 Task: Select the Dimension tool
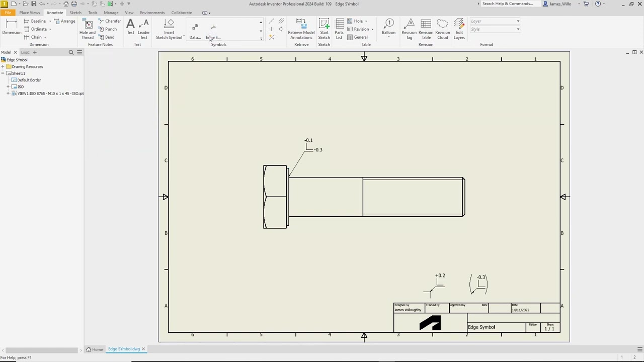click(11, 27)
